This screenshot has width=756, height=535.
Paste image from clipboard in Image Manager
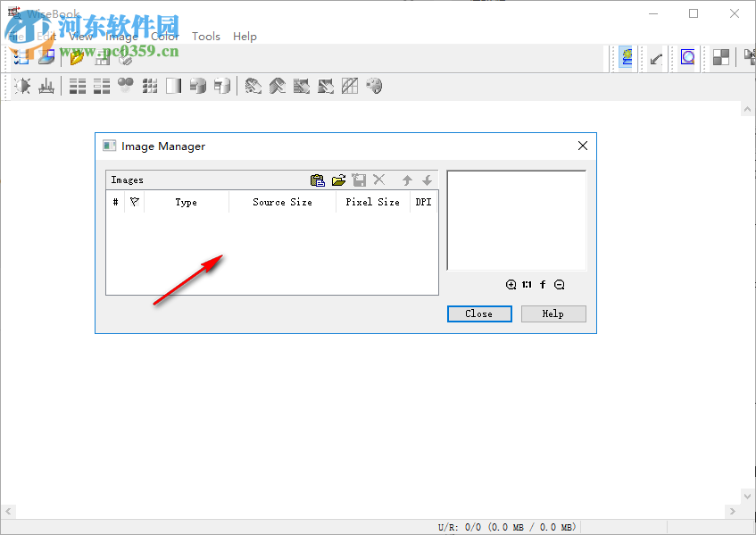pyautogui.click(x=318, y=180)
